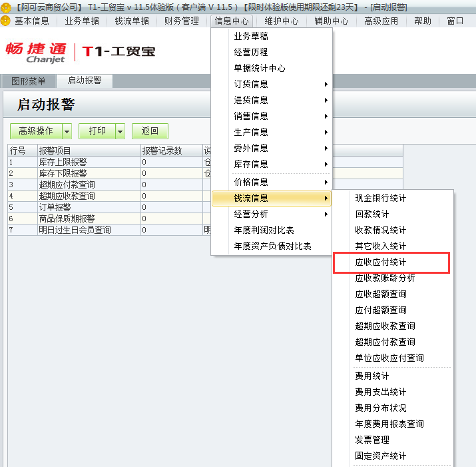
Task: Open the 高级应用 menu
Action: (x=381, y=21)
